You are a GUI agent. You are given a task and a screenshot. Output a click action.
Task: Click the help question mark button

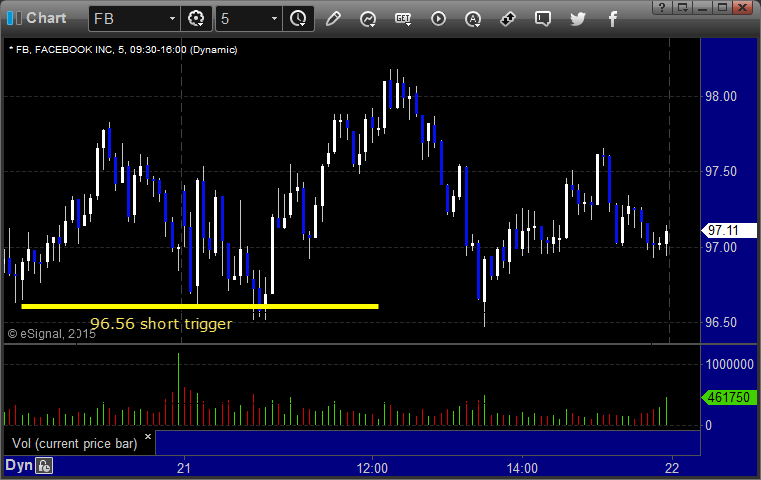662,7
